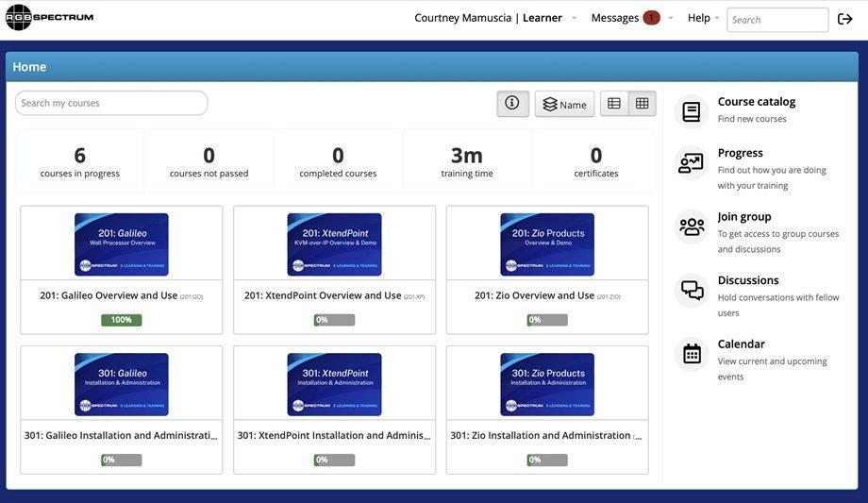Open the Name sorting dropdown
868x503 pixels.
[x=564, y=104]
